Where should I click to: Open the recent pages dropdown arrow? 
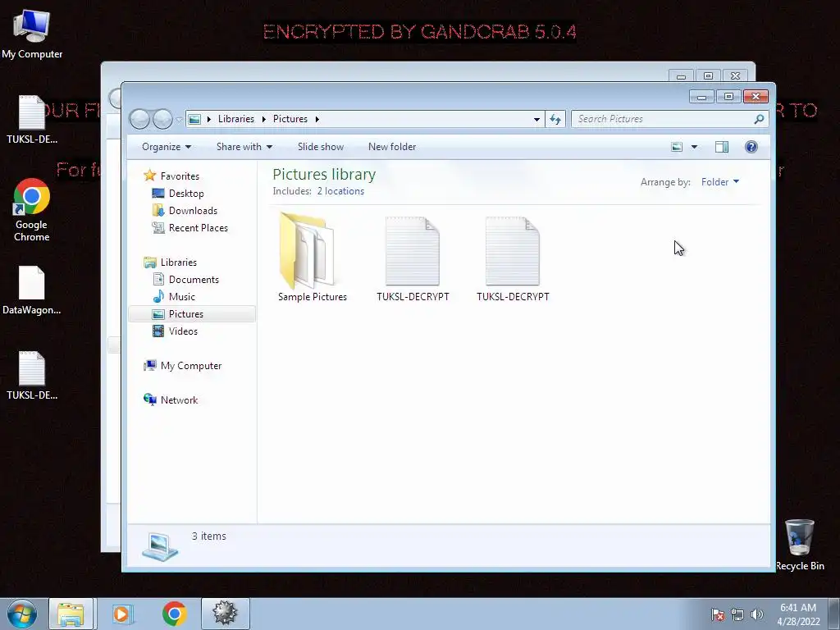click(179, 120)
